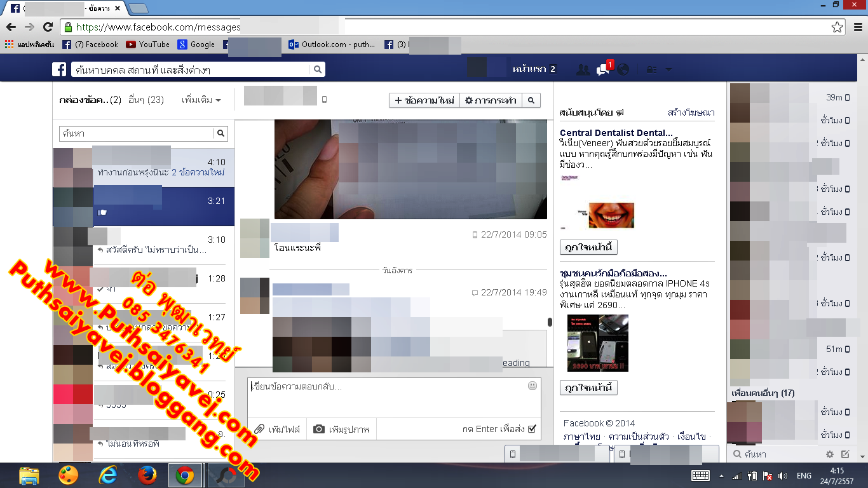Click the เงื่อนไข footer link
Viewport: 868px width, 488px height.
(692, 437)
